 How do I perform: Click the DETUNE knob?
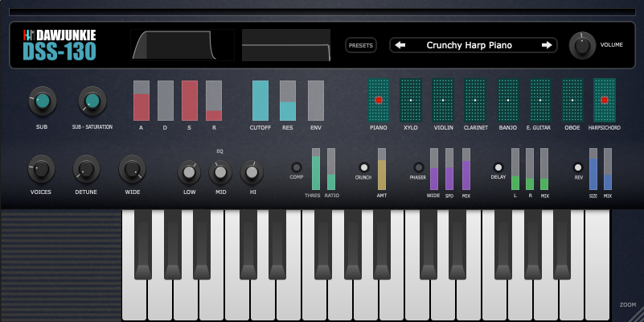86,169
